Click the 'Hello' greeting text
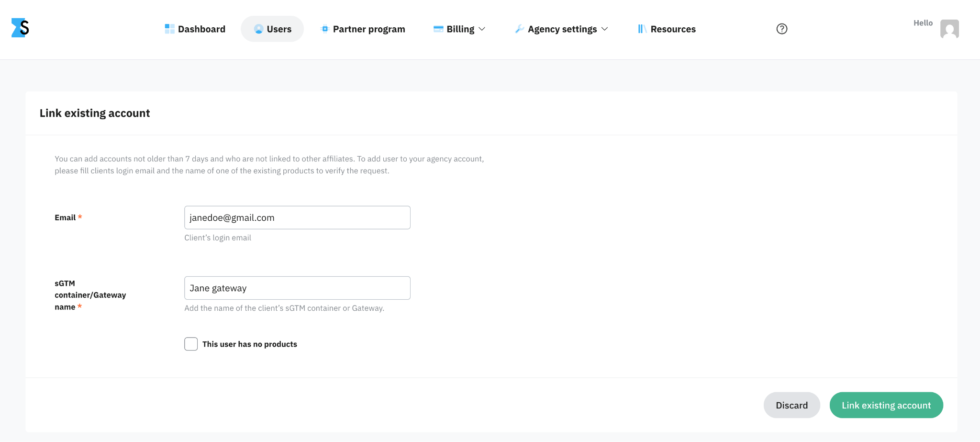 coord(923,23)
